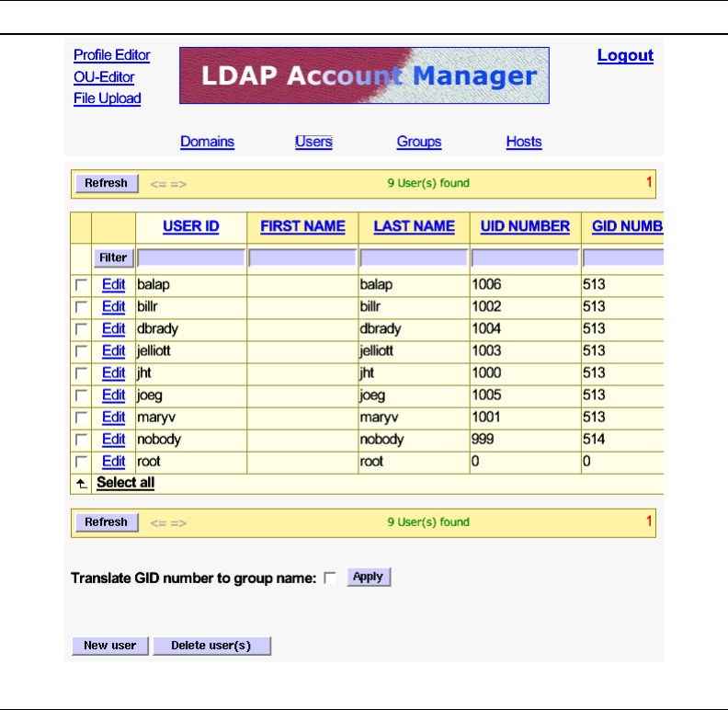Screen dimensions: 728x710
Task: Tick the checkbox for user nobody
Action: point(81,439)
